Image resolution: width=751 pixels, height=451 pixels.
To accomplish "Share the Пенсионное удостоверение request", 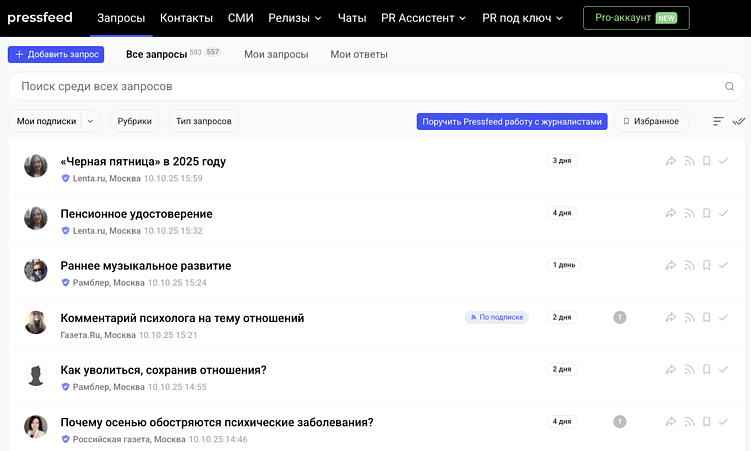I will (671, 214).
